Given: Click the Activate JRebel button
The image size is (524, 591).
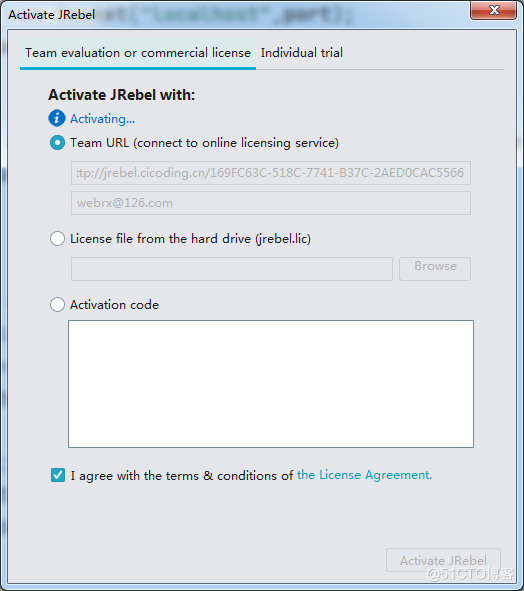Looking at the screenshot, I should pyautogui.click(x=443, y=560).
